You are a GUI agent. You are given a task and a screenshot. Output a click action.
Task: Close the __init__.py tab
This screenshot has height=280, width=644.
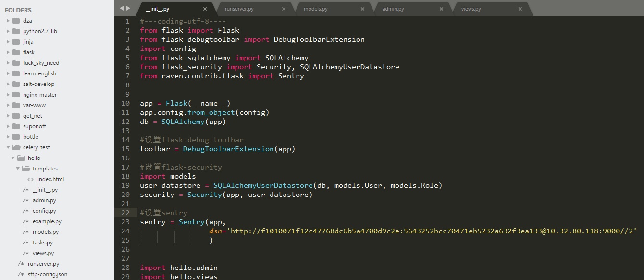[x=205, y=9]
